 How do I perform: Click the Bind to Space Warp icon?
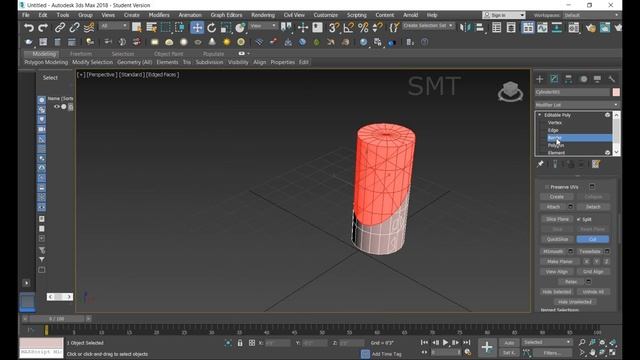(x=89, y=27)
